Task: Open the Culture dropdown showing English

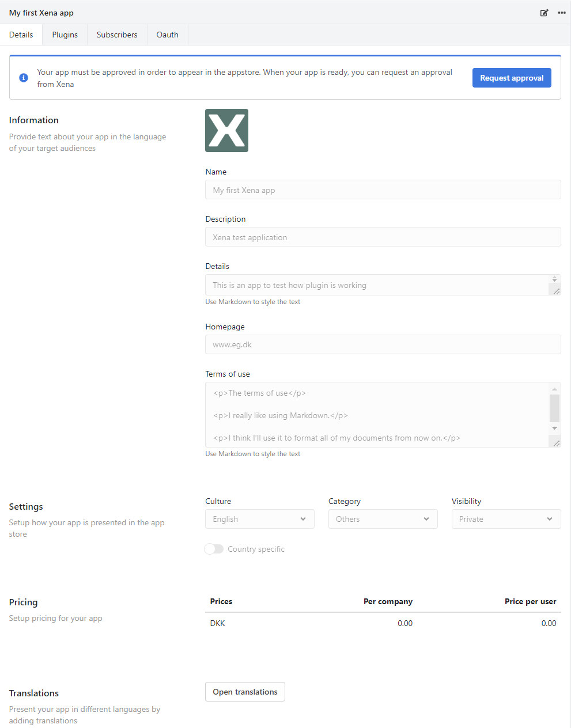Action: 259,519
